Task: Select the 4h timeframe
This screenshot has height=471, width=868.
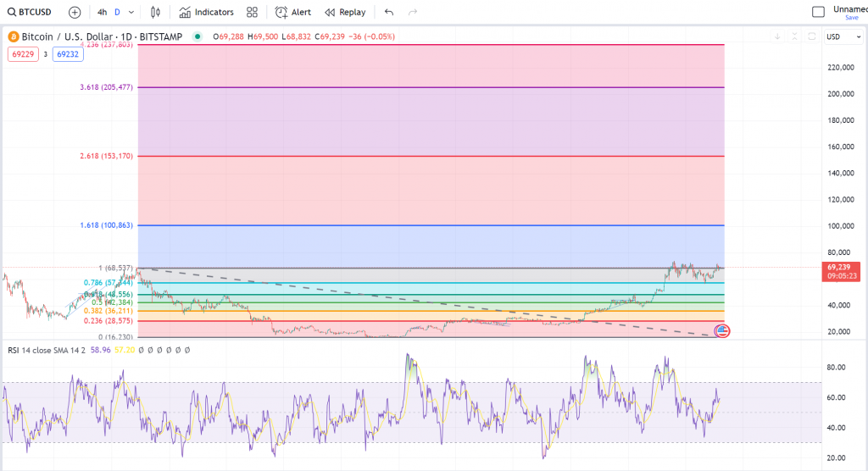Action: (102, 12)
